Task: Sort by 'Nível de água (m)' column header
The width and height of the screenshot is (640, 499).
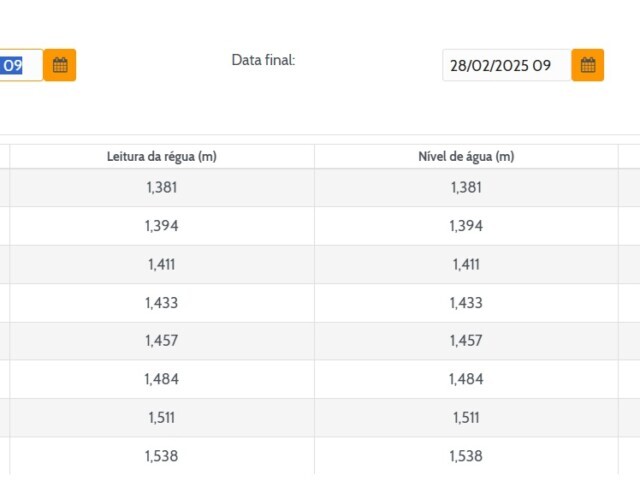Action: click(466, 157)
